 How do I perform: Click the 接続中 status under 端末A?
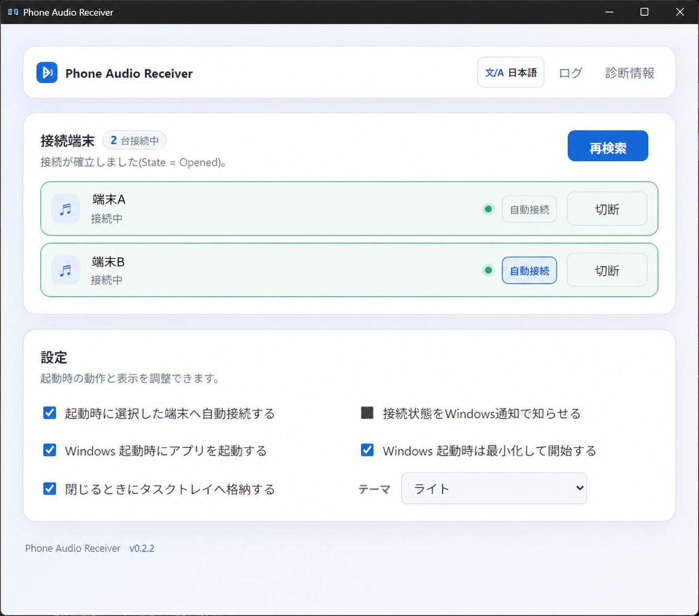click(107, 218)
